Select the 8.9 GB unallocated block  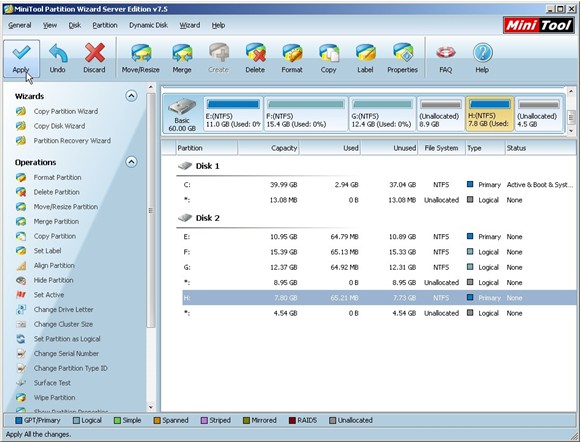[440, 114]
